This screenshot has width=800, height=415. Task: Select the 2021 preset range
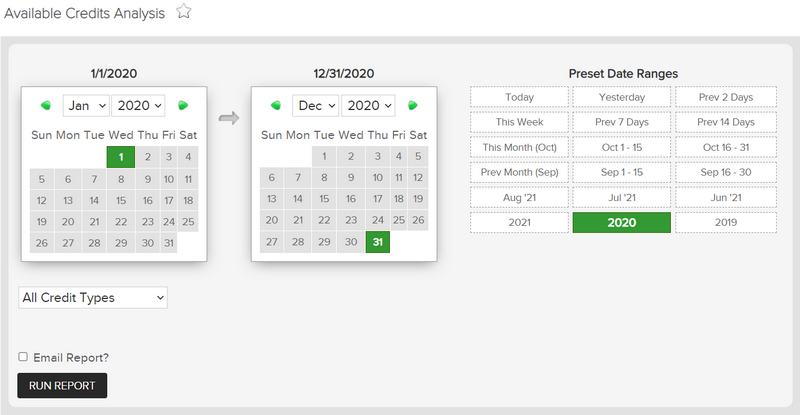519,223
